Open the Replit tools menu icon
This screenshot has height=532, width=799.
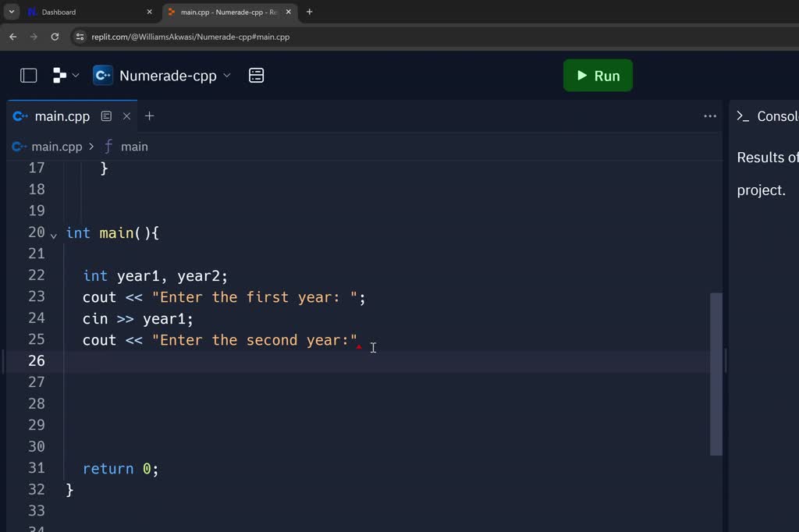click(59, 76)
